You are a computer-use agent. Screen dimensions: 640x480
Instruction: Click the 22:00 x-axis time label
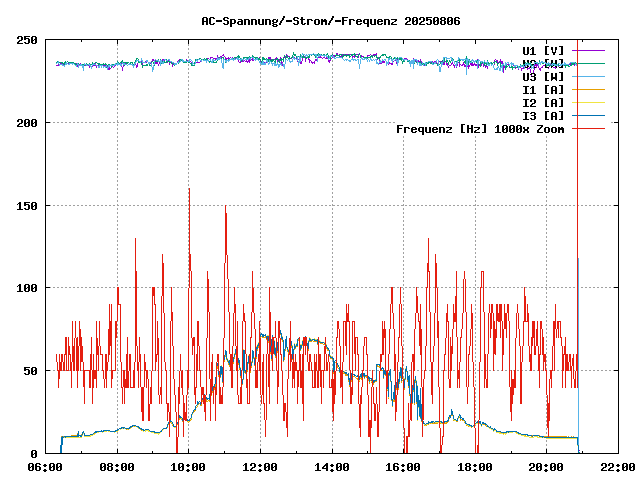617,467
